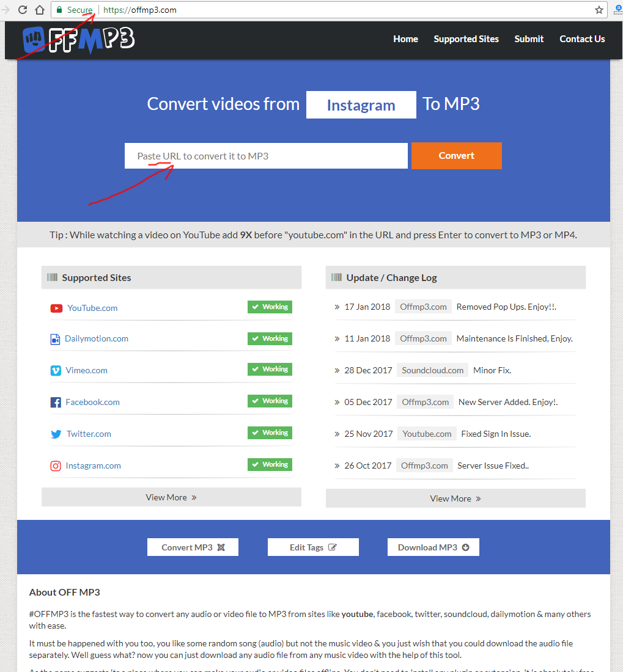Click the YouTube icon in Supported Sites
The height and width of the screenshot is (672, 623).
point(56,309)
